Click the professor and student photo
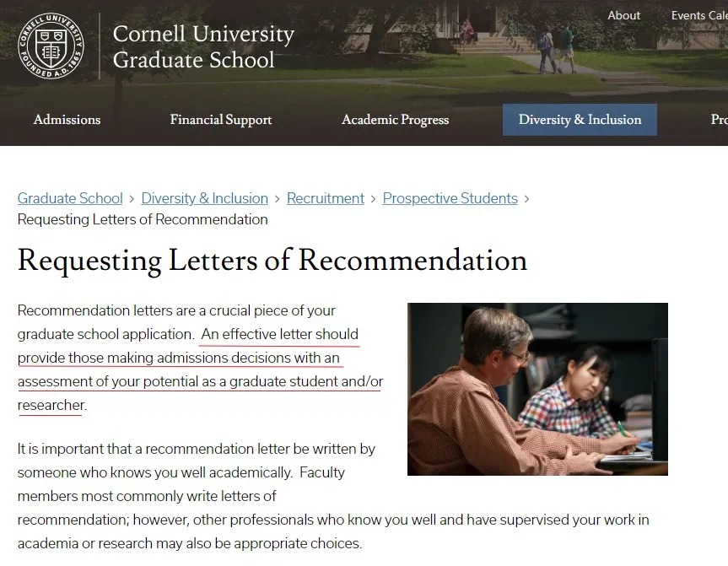The image size is (728, 566). click(x=537, y=389)
